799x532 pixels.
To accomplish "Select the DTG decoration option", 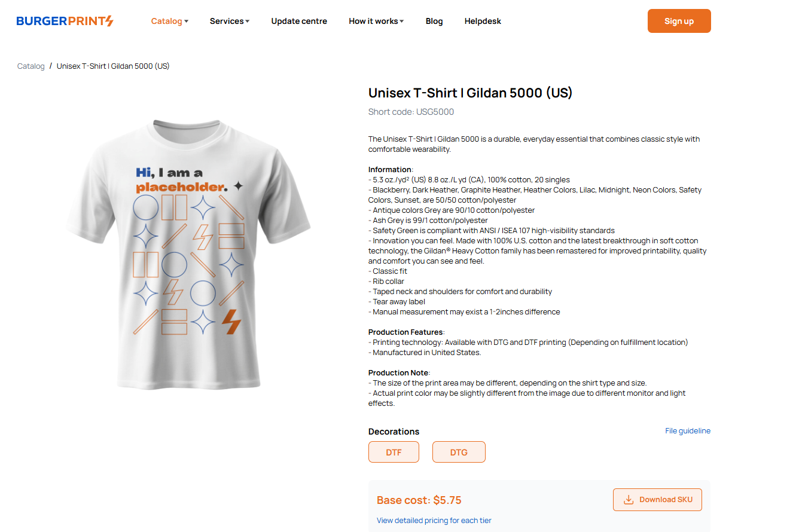I will (459, 452).
